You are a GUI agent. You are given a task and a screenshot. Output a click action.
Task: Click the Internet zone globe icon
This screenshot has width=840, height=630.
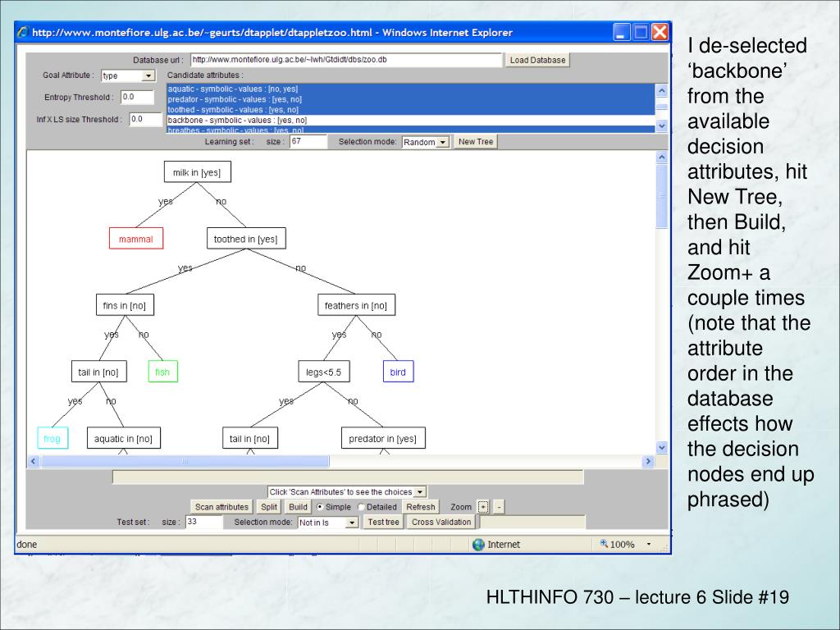tap(478, 545)
